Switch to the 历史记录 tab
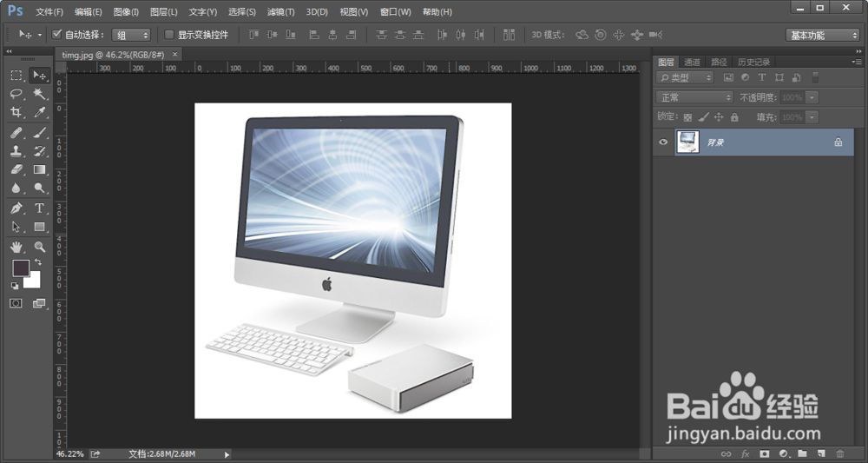The height and width of the screenshot is (463, 868). [x=753, y=62]
